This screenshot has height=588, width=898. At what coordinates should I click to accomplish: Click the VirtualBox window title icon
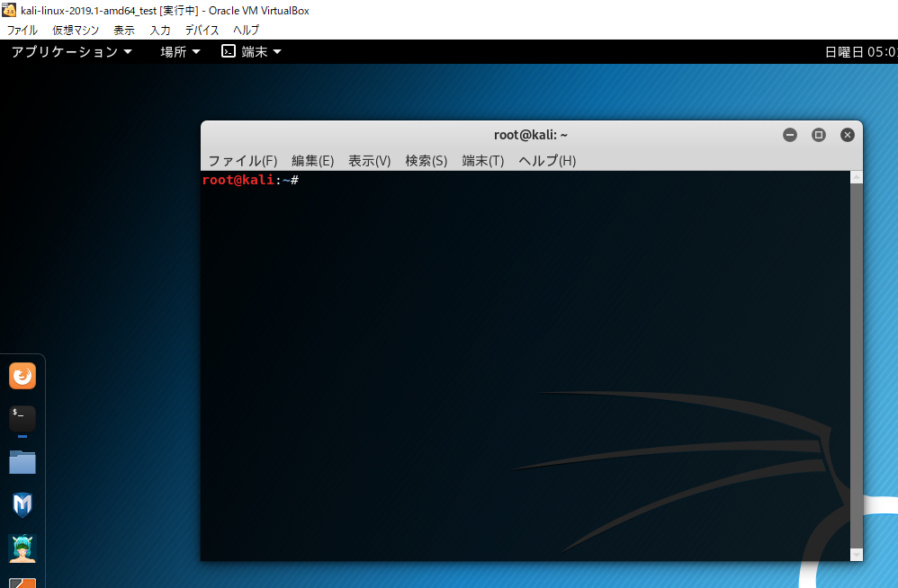(9, 10)
